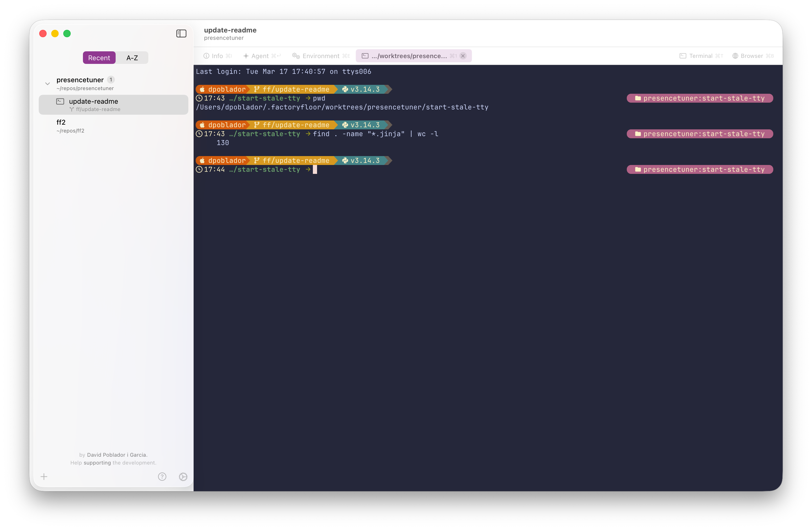Click the help question mark icon
The width and height of the screenshot is (812, 530).
162,477
